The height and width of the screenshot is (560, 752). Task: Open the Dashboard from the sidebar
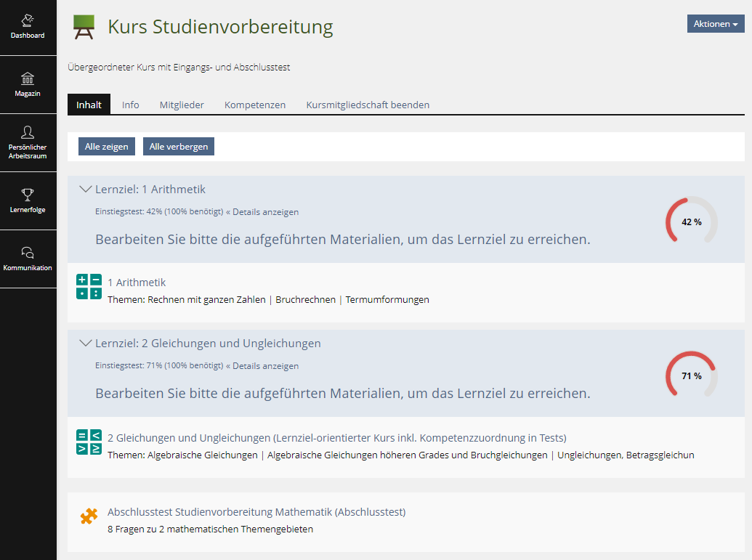[27, 28]
